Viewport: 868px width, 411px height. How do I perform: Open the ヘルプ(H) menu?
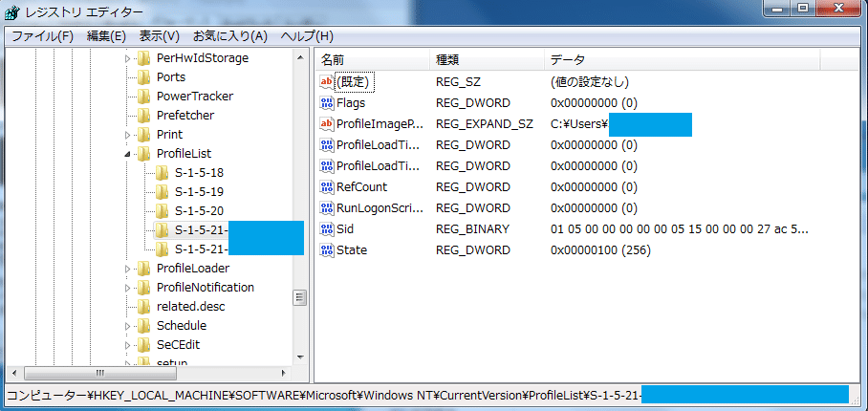[x=307, y=36]
